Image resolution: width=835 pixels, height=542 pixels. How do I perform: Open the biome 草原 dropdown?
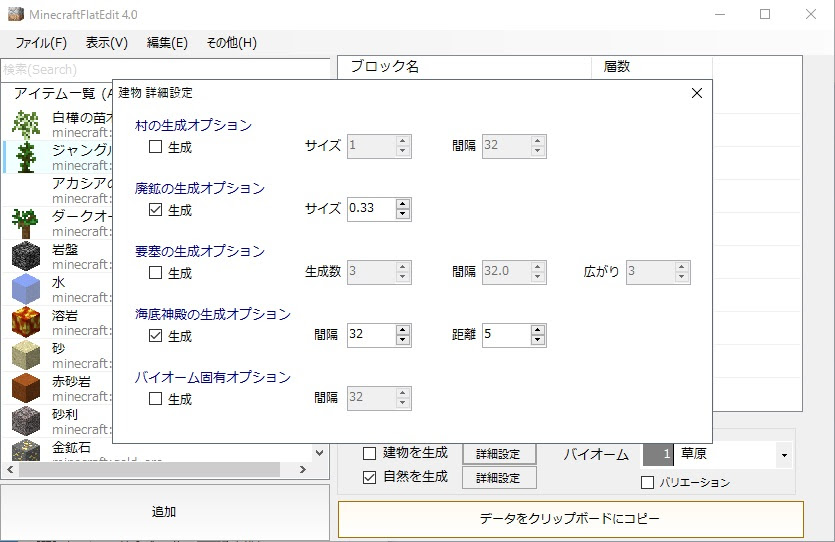(x=784, y=455)
